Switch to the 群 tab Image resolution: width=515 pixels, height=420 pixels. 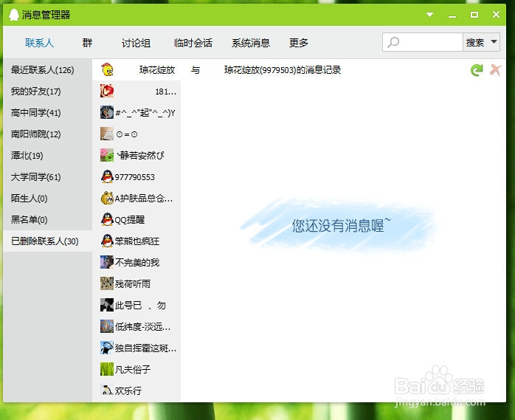pyautogui.click(x=87, y=43)
